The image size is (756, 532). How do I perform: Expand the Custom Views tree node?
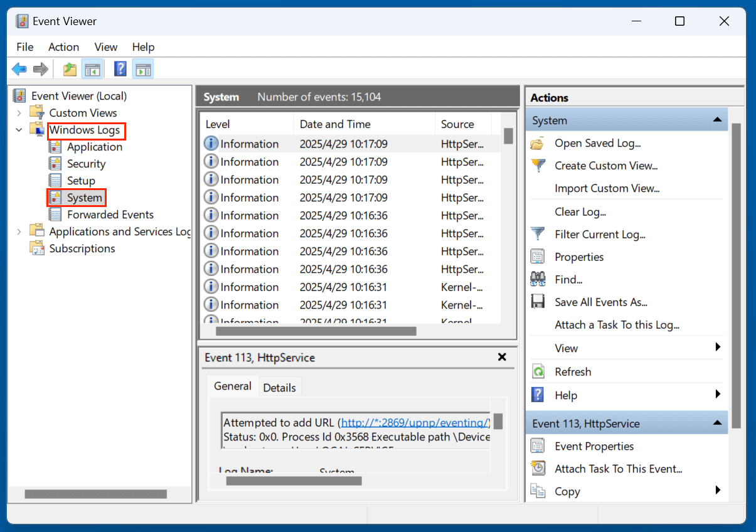pyautogui.click(x=19, y=113)
